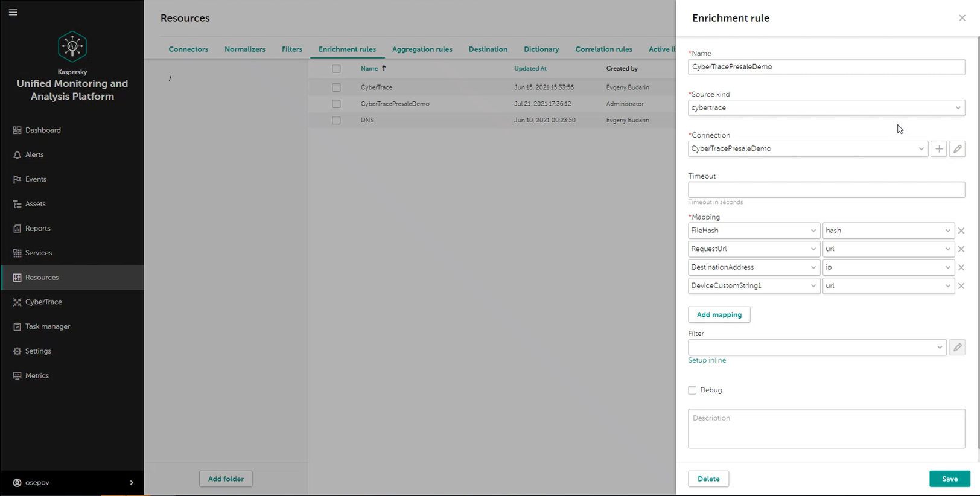Viewport: 980px width, 496px height.
Task: Open the DNS enrichment rule row
Action: tap(492, 120)
